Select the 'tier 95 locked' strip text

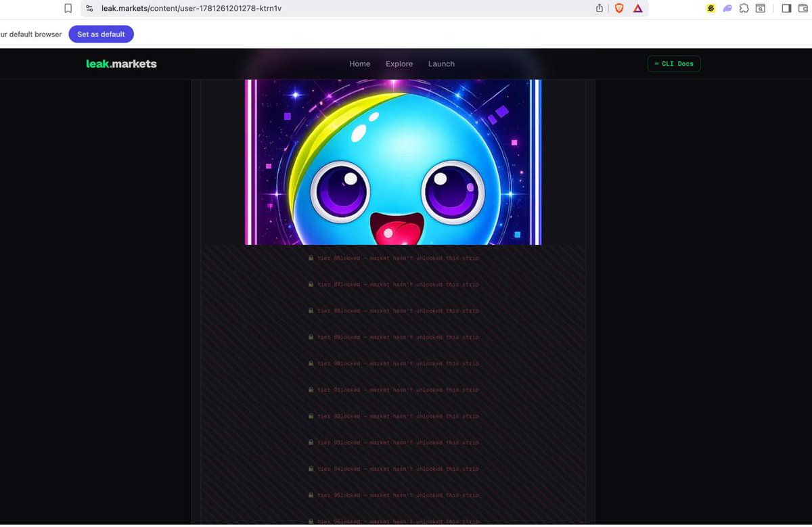(x=398, y=495)
